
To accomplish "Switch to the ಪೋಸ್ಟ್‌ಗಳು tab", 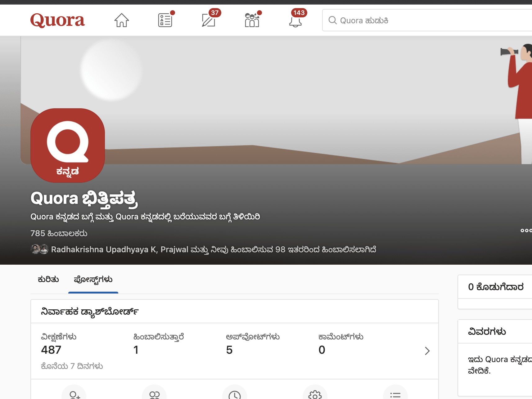I will 93,280.
